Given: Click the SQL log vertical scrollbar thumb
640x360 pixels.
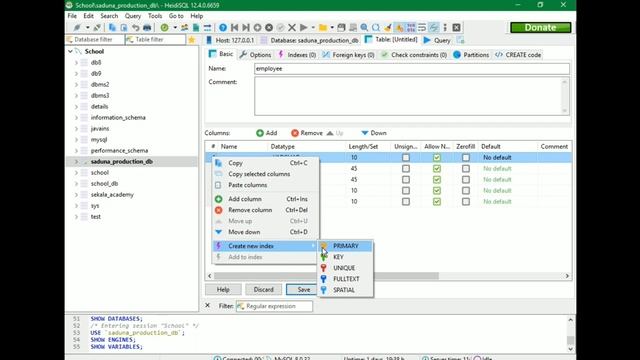Looking at the screenshot, I should tap(570, 340).
